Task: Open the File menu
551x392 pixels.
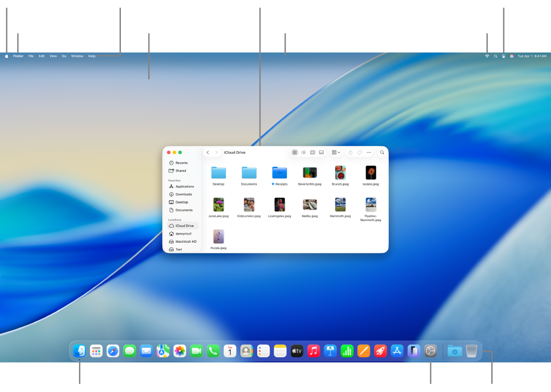Action: click(31, 56)
